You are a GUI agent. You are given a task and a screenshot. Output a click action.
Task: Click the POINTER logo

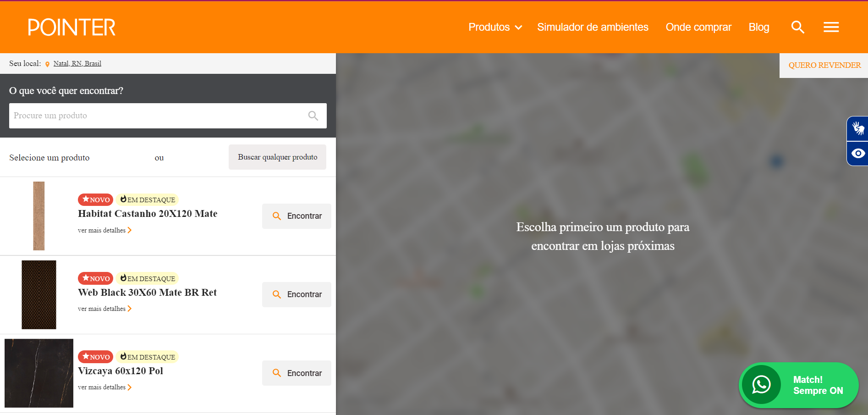tap(71, 27)
